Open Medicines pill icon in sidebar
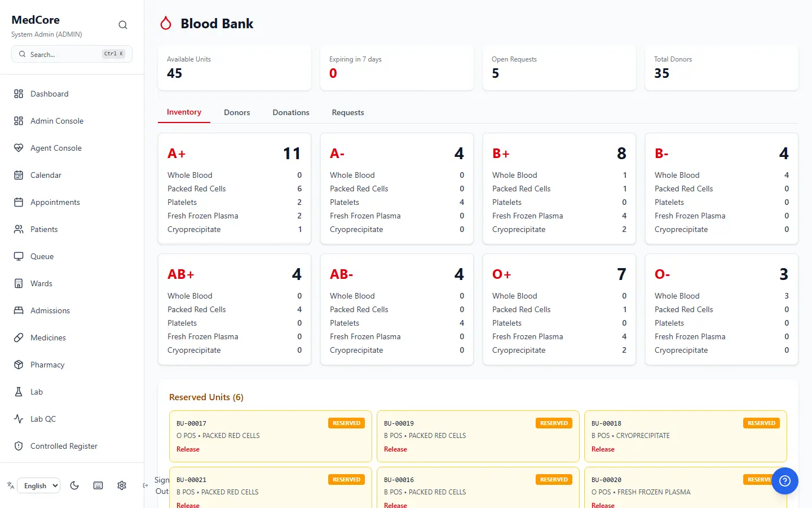The height and width of the screenshot is (508, 812). pos(19,338)
